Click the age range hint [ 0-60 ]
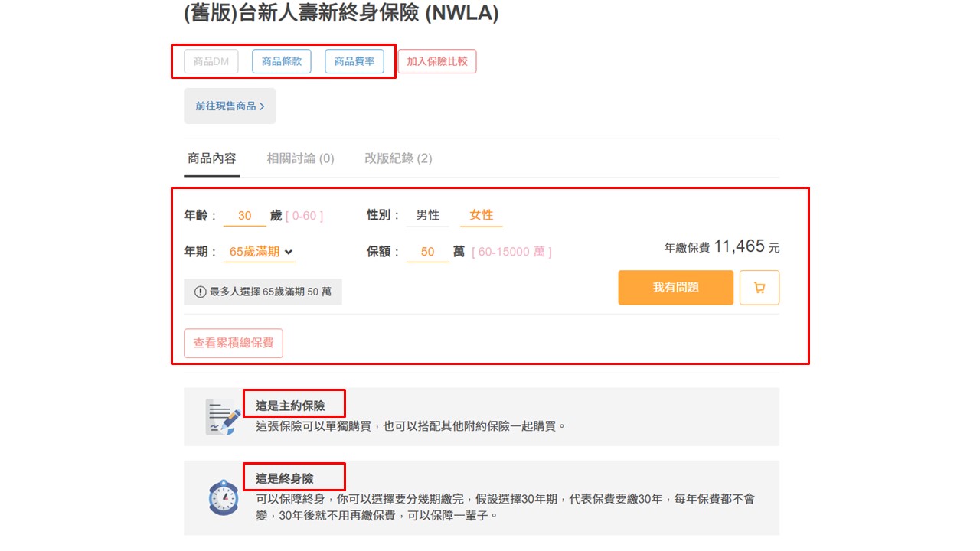980x551 pixels. pos(305,216)
